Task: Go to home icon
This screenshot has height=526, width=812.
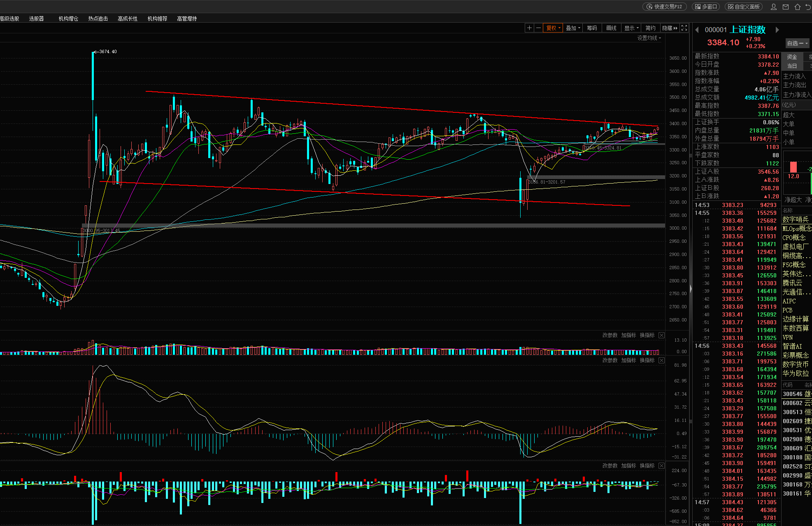Action: click(798, 7)
